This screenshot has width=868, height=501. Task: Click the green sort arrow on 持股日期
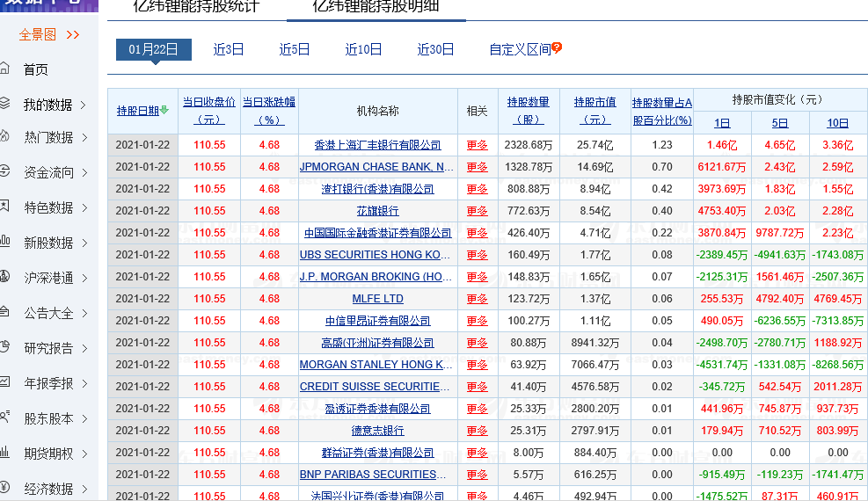coord(164,111)
